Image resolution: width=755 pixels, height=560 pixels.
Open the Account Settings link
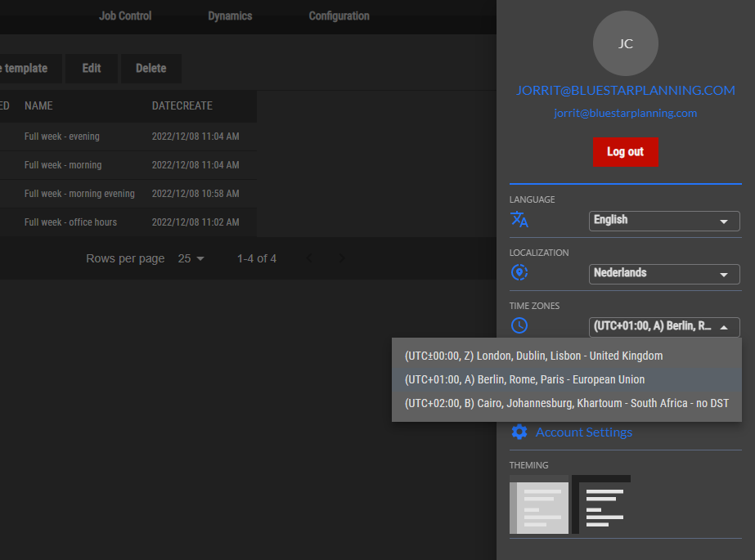click(x=583, y=432)
